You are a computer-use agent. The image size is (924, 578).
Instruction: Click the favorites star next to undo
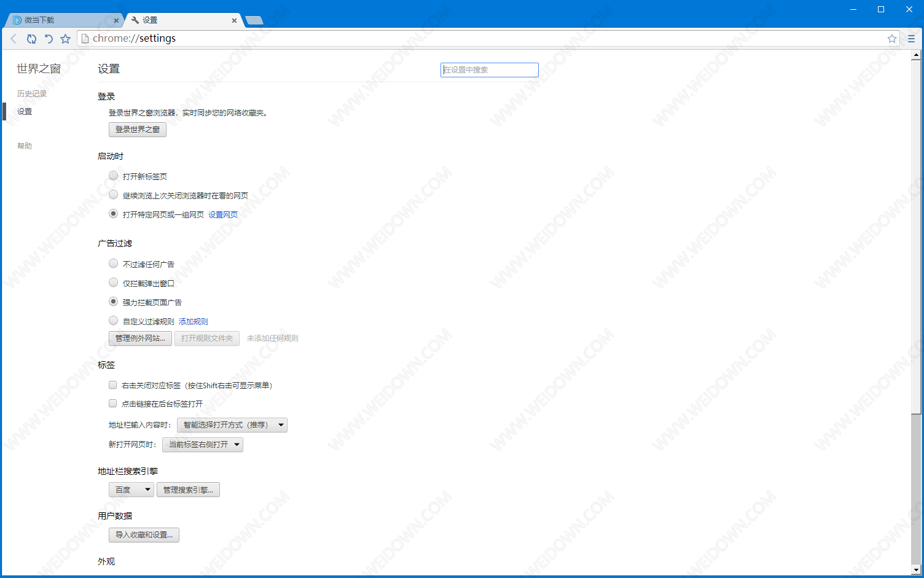(65, 39)
